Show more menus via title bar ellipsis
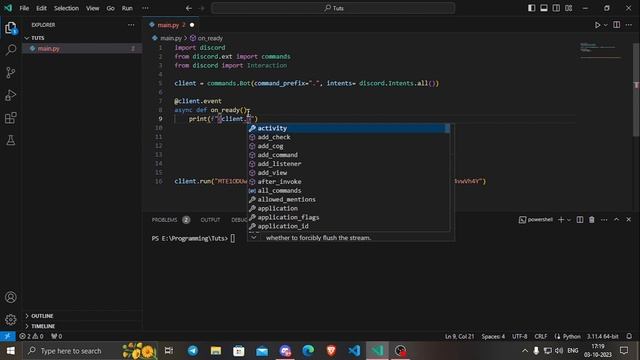This screenshot has height=360, width=640. [x=145, y=8]
